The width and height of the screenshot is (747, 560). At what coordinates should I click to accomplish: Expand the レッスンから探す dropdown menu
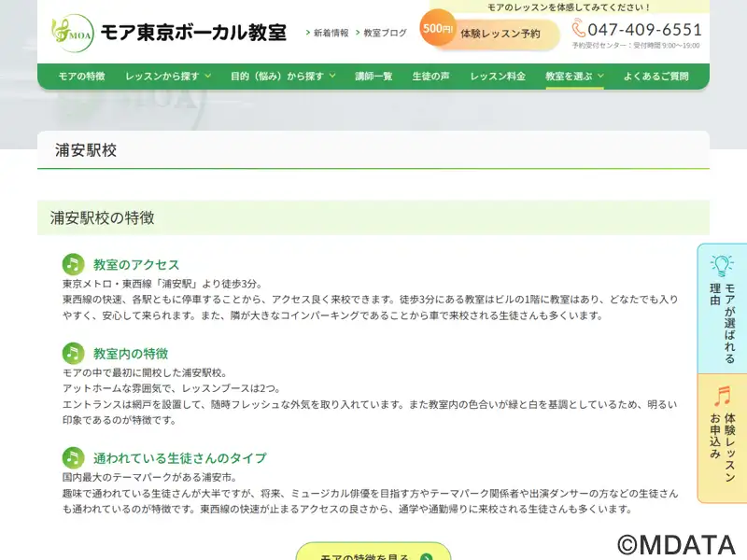pos(168,77)
